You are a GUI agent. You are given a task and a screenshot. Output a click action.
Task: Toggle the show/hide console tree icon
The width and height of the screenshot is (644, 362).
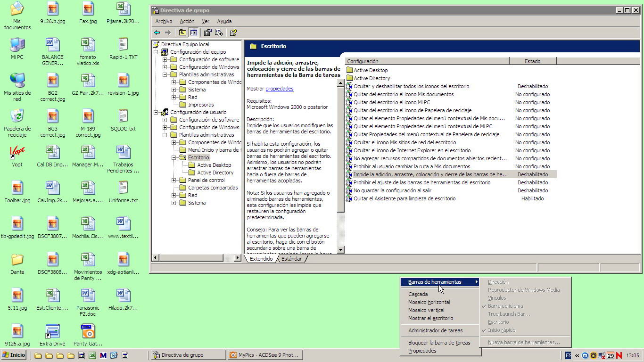click(193, 33)
